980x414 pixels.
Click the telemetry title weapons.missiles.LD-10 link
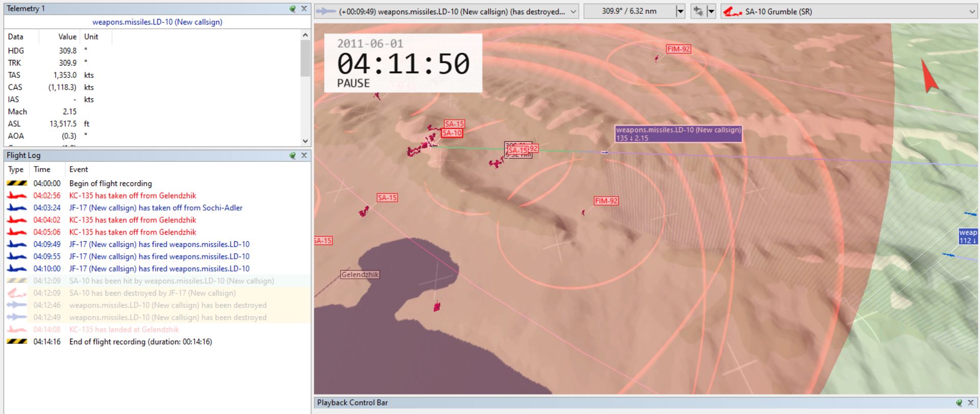(157, 22)
